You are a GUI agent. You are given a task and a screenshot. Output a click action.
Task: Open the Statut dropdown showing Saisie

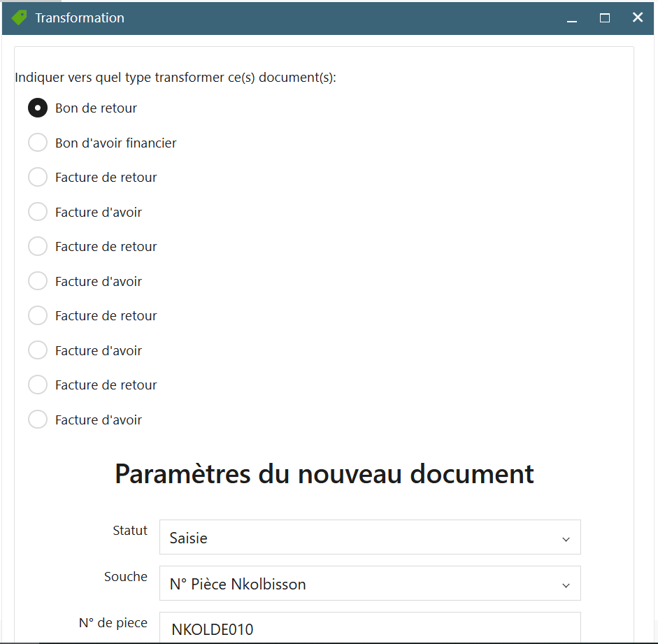pos(370,537)
